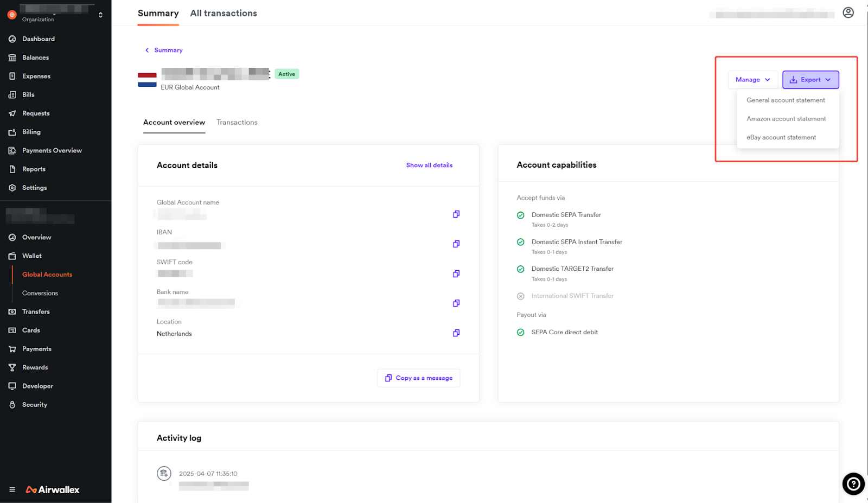Go to All transactions tab
The height and width of the screenshot is (503, 868).
point(224,13)
